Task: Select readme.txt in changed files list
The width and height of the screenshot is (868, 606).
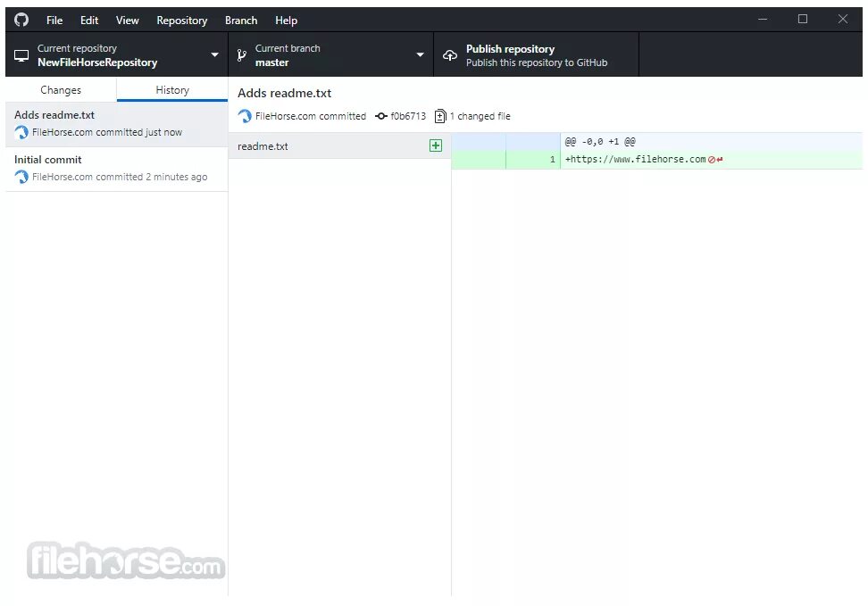Action: [339, 146]
